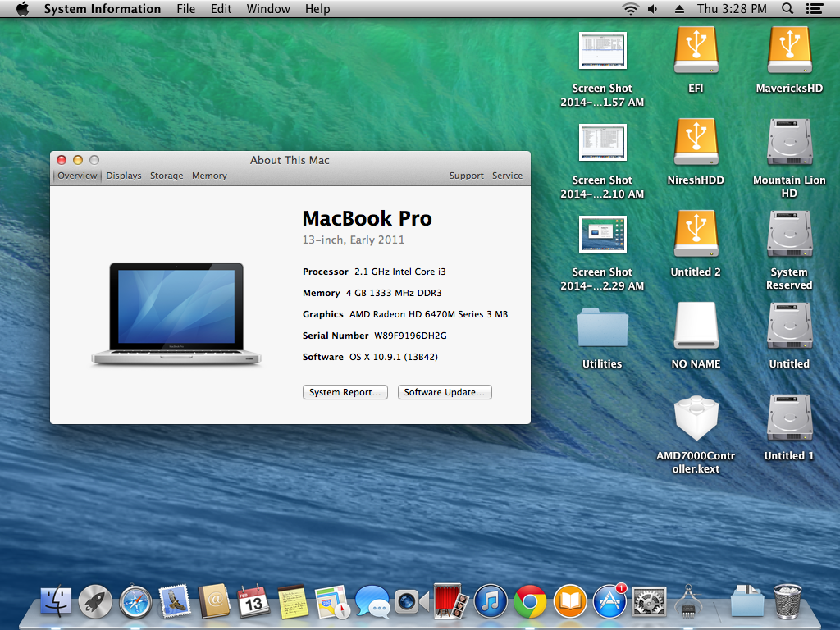This screenshot has width=840, height=630.
Task: Select NO NAME white drive icon
Action: click(x=696, y=326)
